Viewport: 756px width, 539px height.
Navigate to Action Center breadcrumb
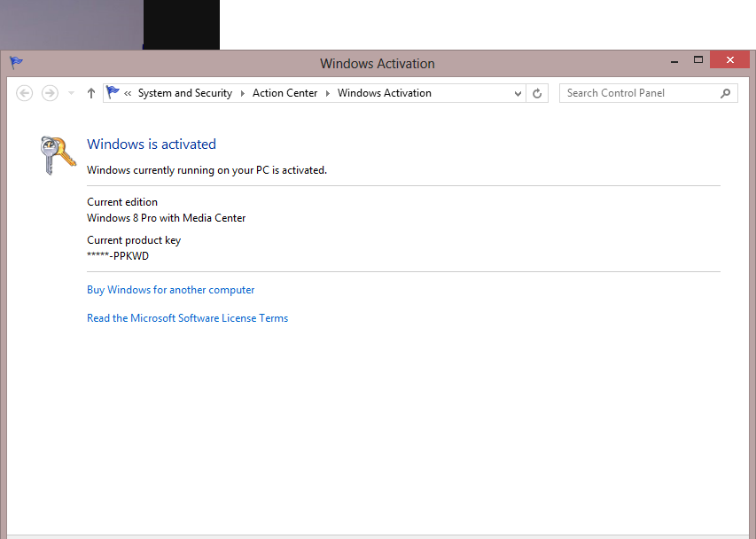284,93
